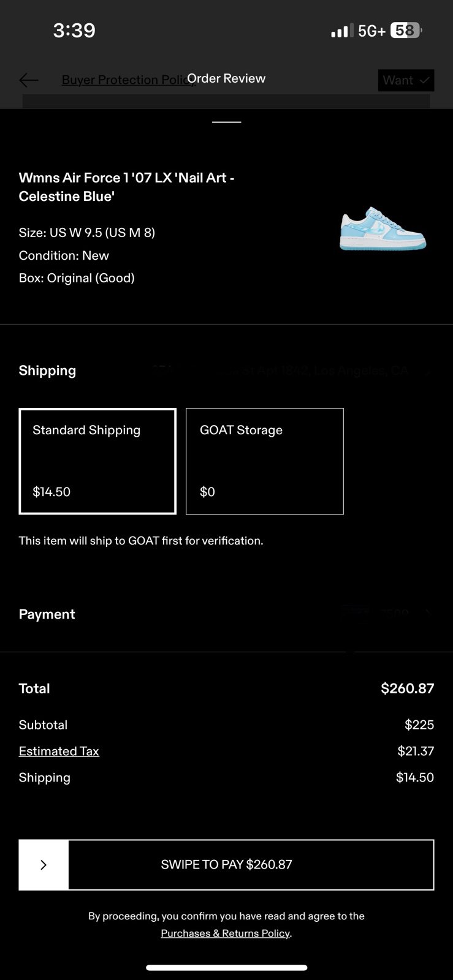Open the Buyer Protection Policy link

coord(128,80)
